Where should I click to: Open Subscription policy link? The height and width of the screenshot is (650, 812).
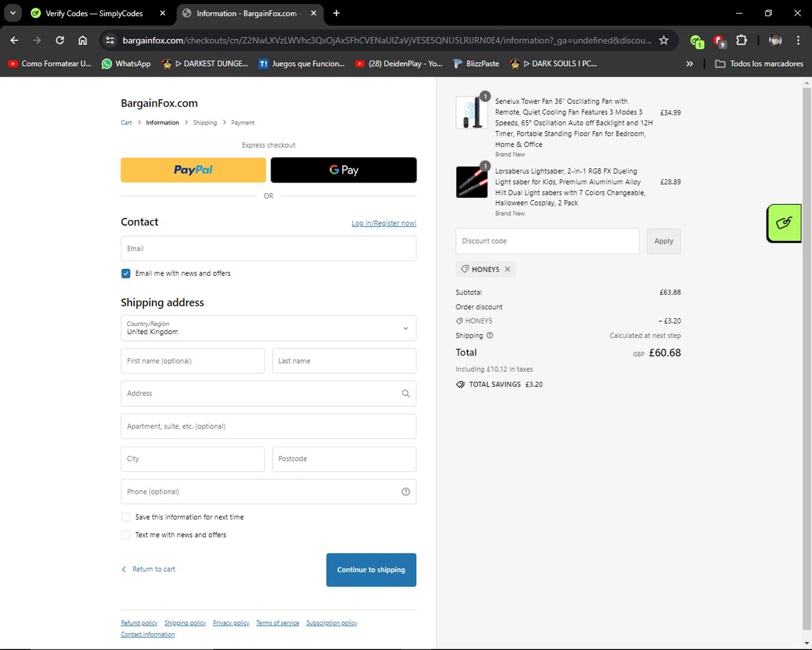click(332, 623)
